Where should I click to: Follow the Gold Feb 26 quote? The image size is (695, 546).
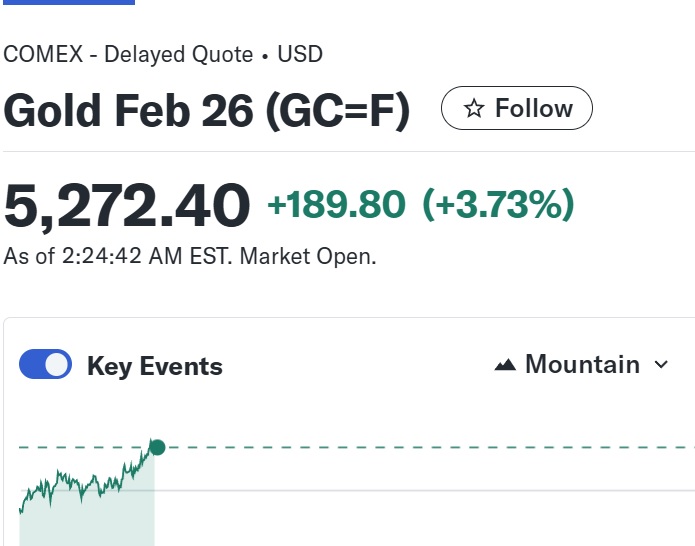(517, 109)
